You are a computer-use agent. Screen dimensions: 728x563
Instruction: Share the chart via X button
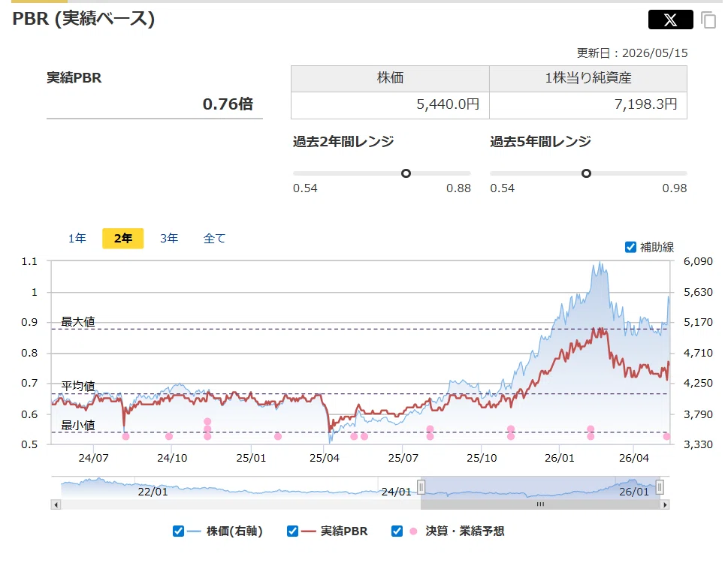click(x=670, y=20)
